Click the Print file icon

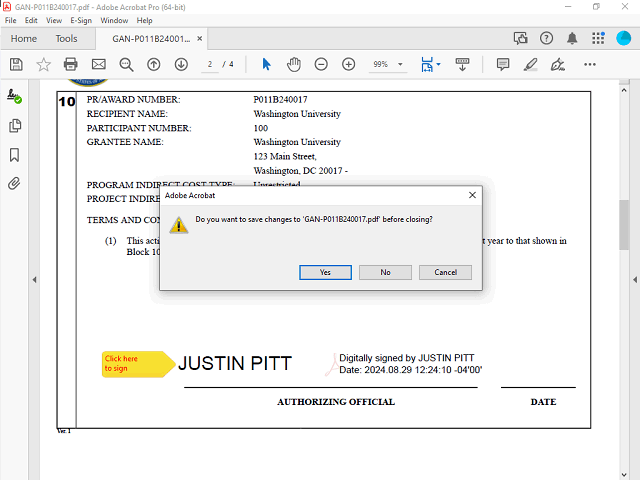pyautogui.click(x=71, y=64)
